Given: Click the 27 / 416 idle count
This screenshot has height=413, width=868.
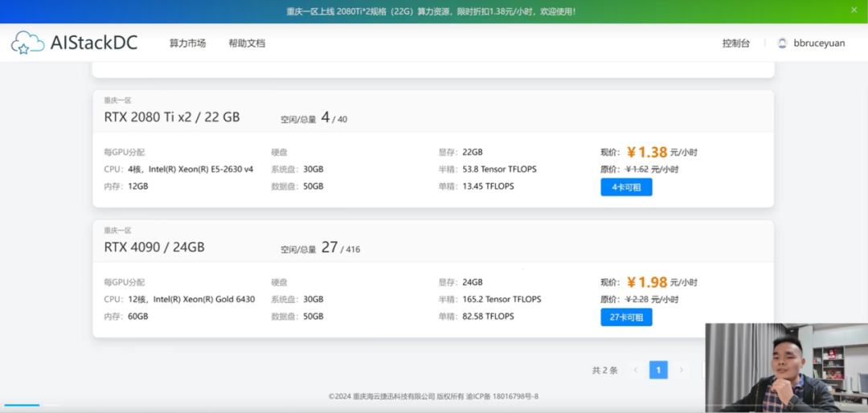Looking at the screenshot, I should (x=341, y=248).
